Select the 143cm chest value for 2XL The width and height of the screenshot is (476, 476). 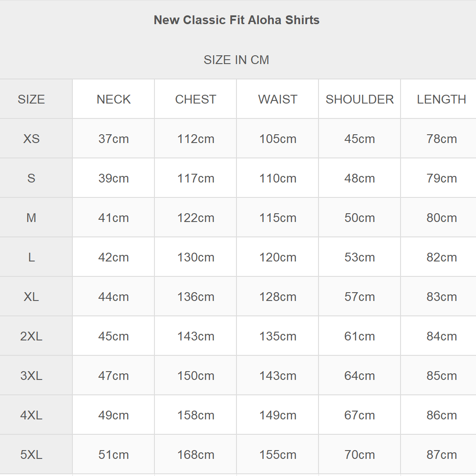pyautogui.click(x=196, y=336)
